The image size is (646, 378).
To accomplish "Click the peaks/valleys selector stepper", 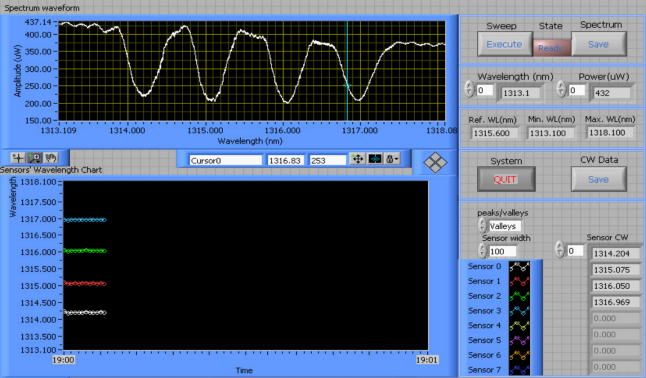I will [x=482, y=225].
